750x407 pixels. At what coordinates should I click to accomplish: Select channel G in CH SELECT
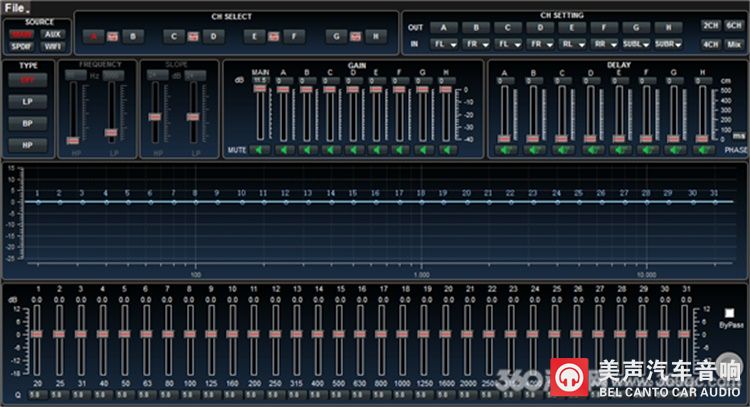coord(336,36)
